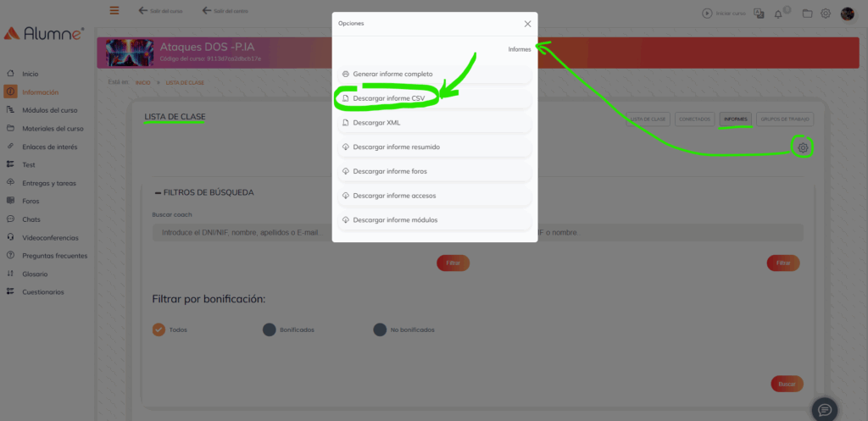Click the red Buscar button

pos(787,384)
